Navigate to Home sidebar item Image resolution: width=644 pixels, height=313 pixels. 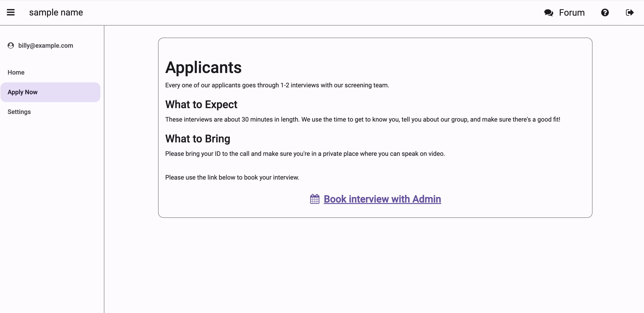tap(16, 72)
